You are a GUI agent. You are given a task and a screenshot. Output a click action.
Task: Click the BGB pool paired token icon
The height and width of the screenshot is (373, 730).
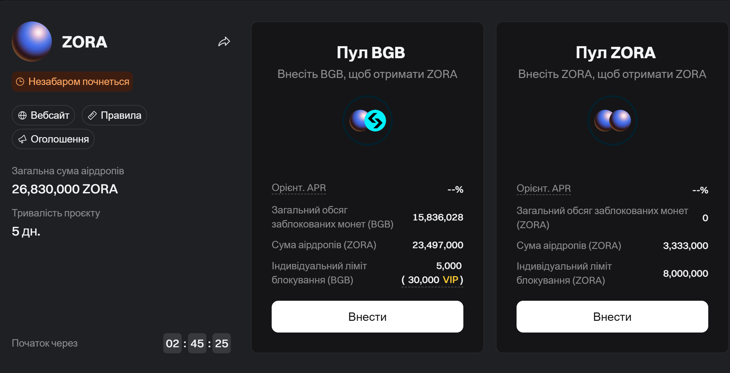tap(368, 121)
